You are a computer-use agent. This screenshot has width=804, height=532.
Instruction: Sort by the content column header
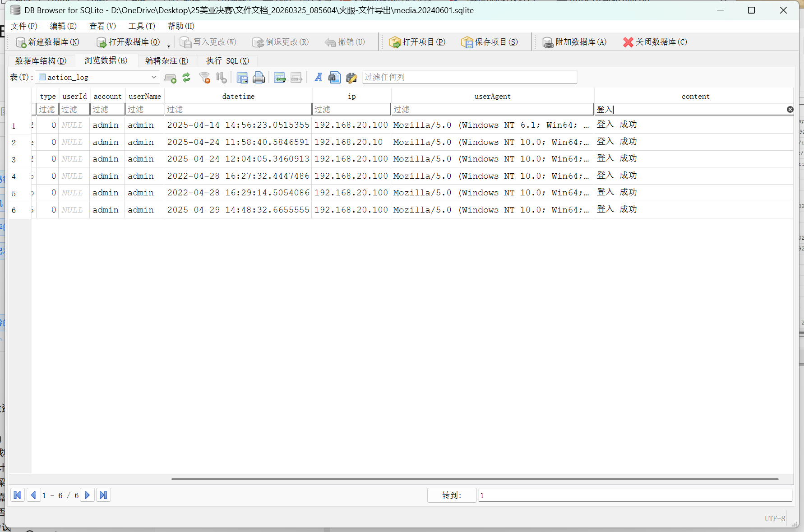(695, 96)
